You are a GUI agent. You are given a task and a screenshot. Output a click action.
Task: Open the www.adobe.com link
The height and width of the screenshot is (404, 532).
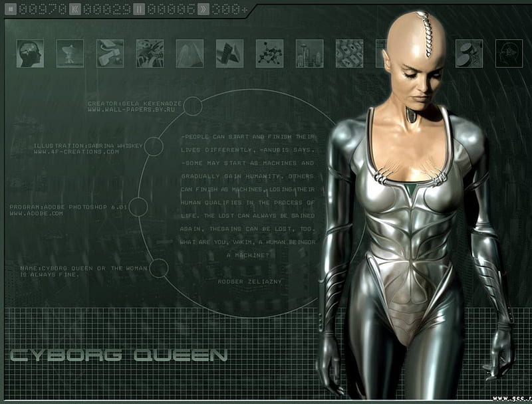[x=37, y=213]
